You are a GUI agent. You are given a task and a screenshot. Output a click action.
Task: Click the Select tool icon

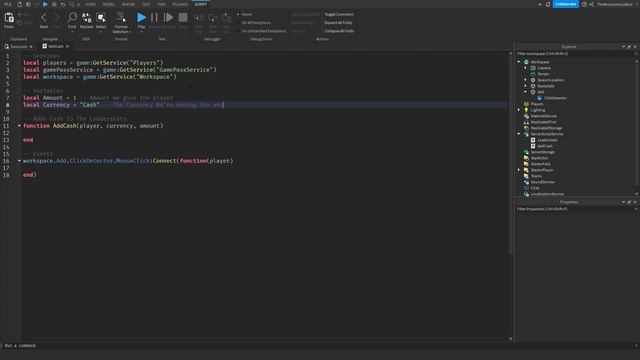pos(101,17)
